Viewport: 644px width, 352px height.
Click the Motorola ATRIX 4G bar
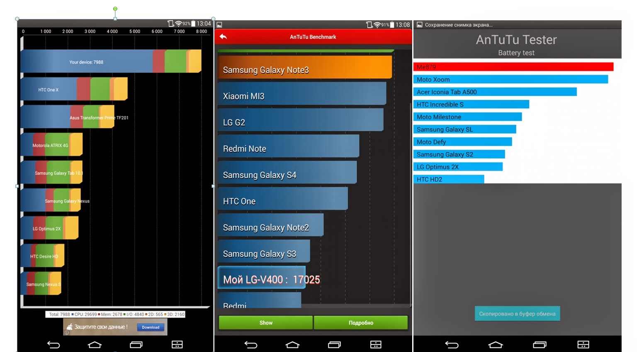click(51, 145)
